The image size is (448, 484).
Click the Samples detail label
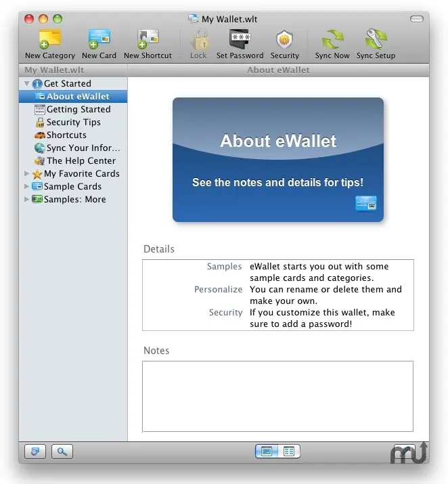[224, 267]
